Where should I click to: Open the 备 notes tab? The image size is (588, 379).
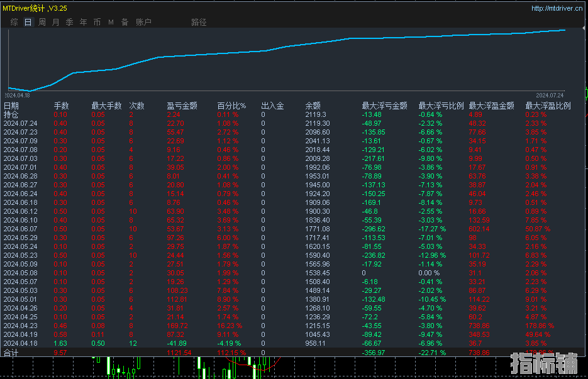(x=125, y=22)
